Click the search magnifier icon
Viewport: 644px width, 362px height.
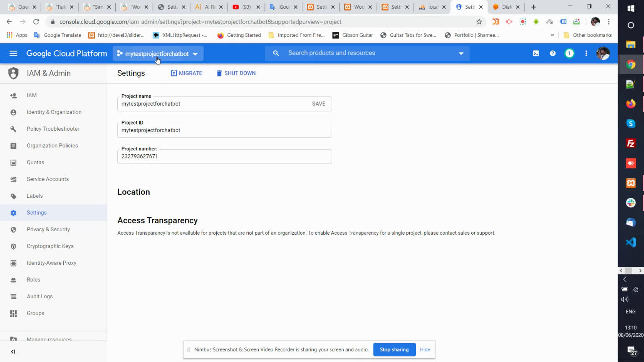[276, 53]
